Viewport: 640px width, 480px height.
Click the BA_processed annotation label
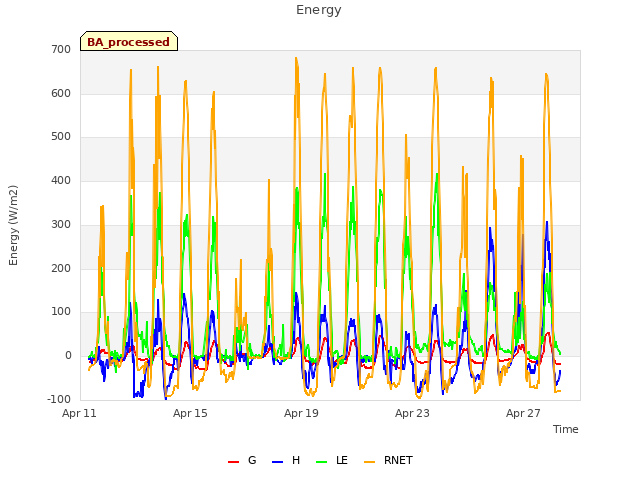[x=129, y=42]
